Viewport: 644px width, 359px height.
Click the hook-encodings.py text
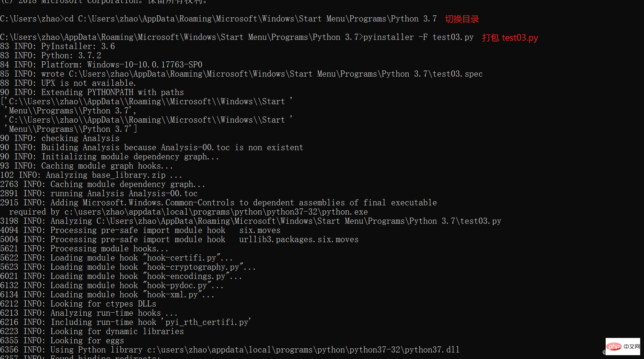coord(186,276)
